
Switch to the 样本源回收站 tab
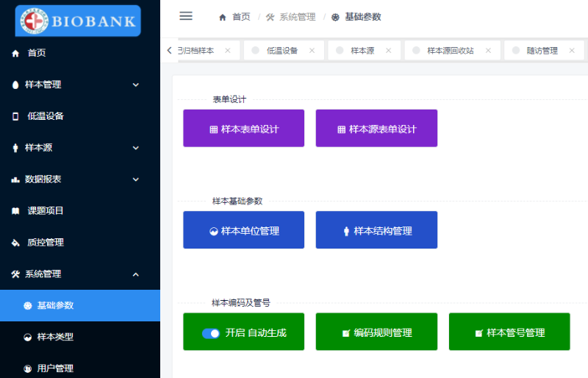click(450, 51)
